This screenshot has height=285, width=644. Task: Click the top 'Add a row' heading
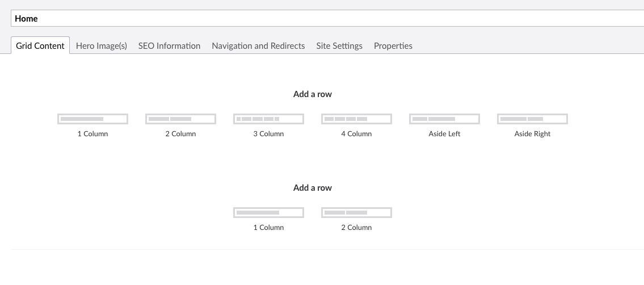point(313,94)
